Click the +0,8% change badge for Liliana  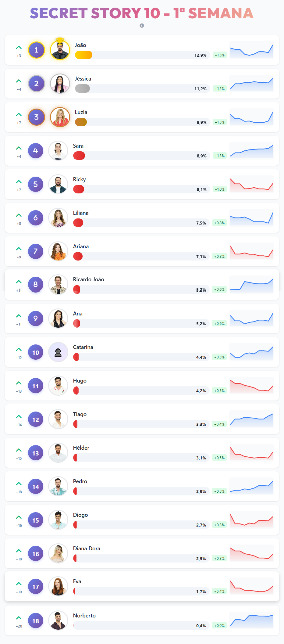pos(219,223)
